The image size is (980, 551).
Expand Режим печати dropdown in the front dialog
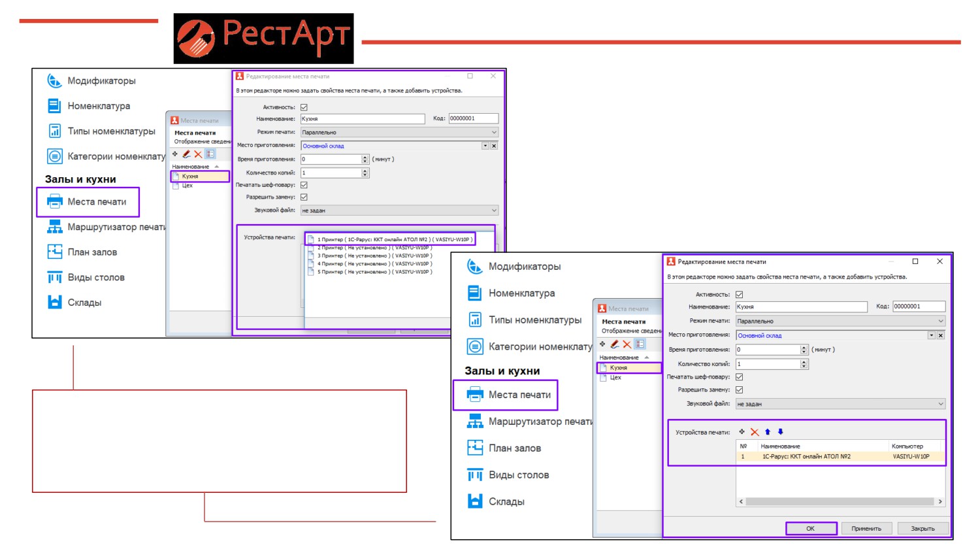[x=941, y=321]
